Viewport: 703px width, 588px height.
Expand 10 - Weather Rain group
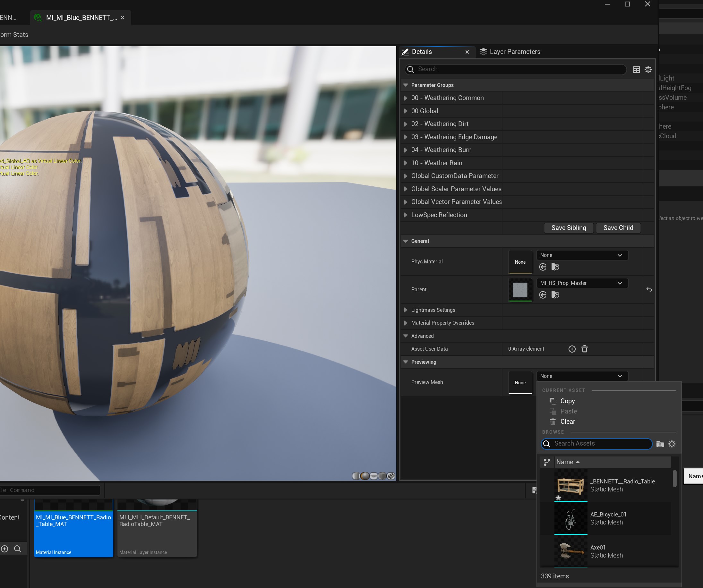click(405, 163)
